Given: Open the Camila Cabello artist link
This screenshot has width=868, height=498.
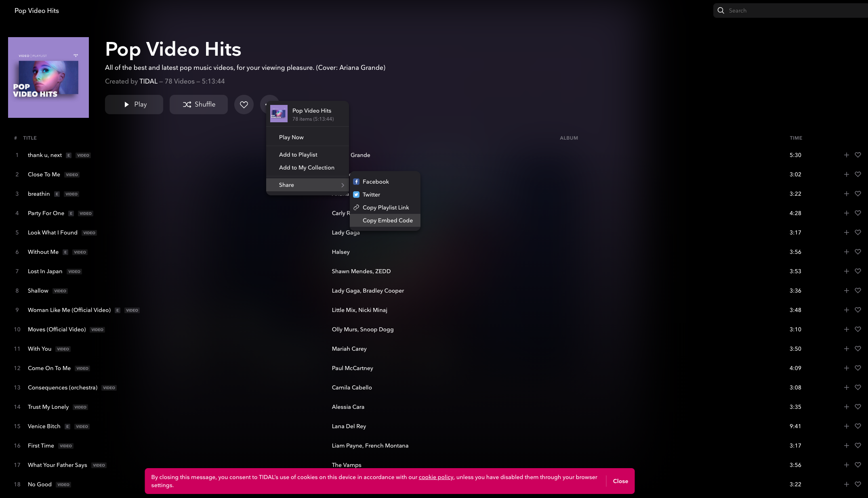Looking at the screenshot, I should [x=352, y=387].
